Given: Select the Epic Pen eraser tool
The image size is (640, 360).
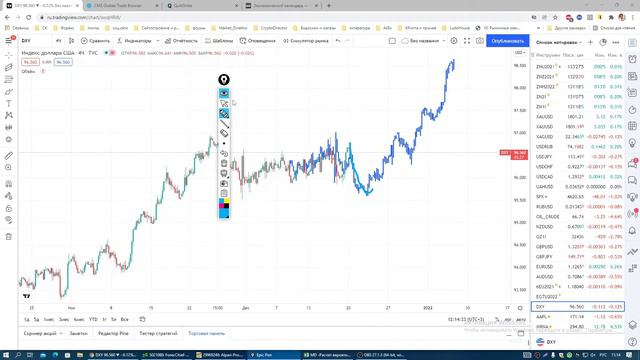Looking at the screenshot, I should [224, 133].
